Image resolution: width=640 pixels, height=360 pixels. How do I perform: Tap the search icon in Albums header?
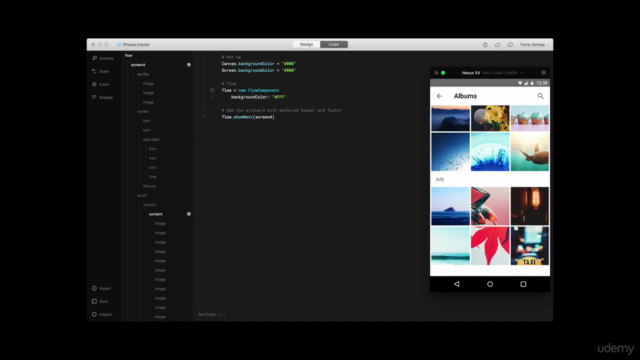540,96
